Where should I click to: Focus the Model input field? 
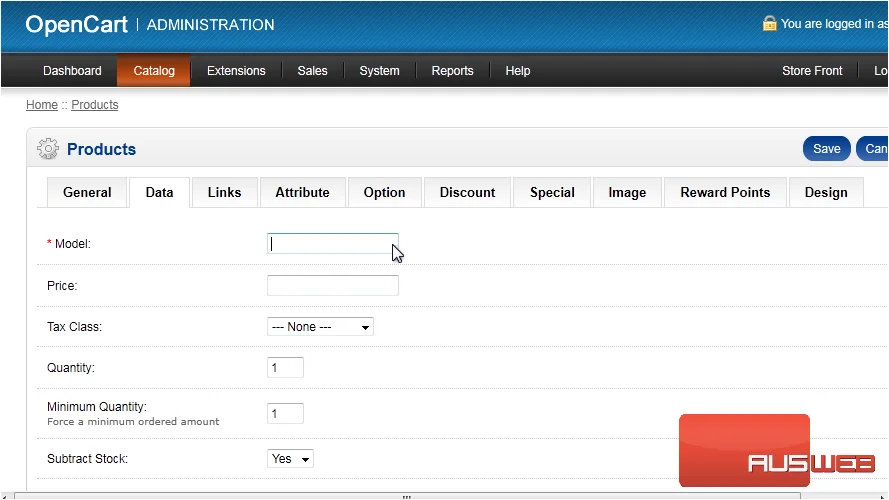333,244
